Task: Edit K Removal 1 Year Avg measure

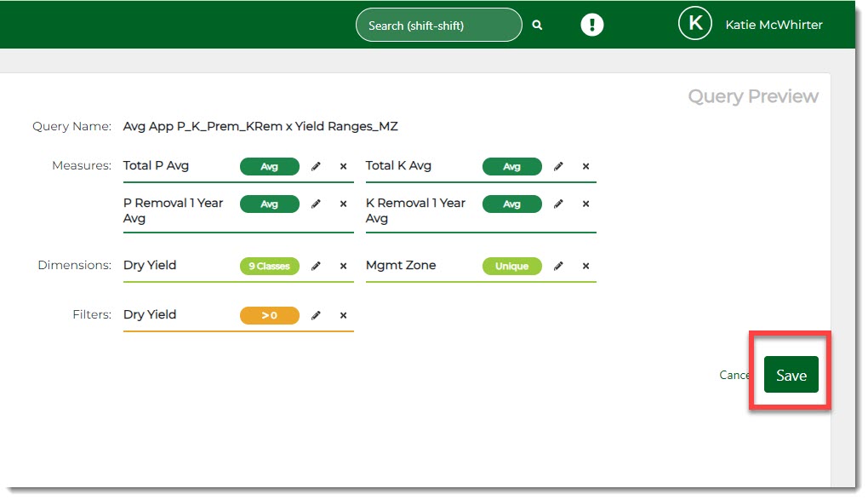Action: [558, 204]
